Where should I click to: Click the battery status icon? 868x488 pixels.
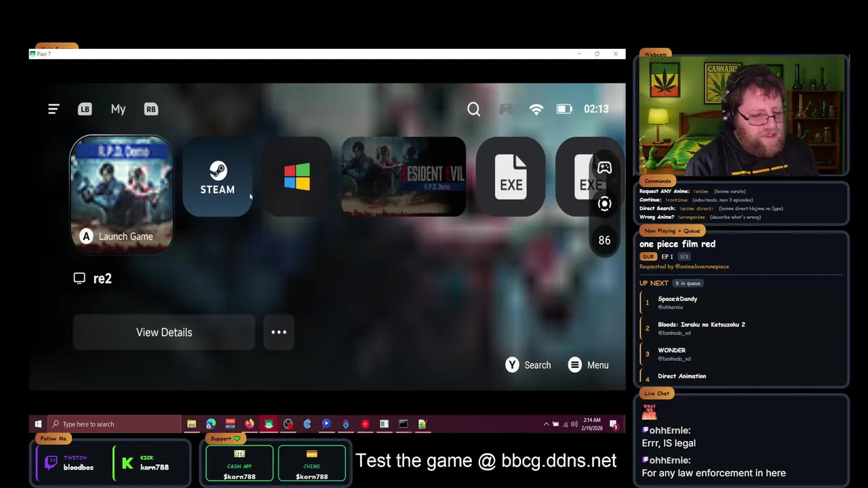pyautogui.click(x=564, y=109)
